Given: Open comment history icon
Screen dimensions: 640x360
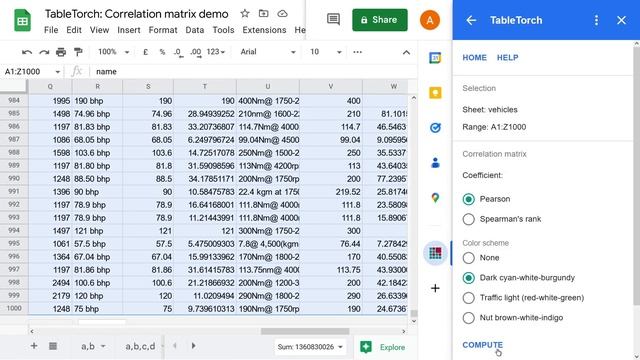Looking at the screenshot, I should pos(333,19).
